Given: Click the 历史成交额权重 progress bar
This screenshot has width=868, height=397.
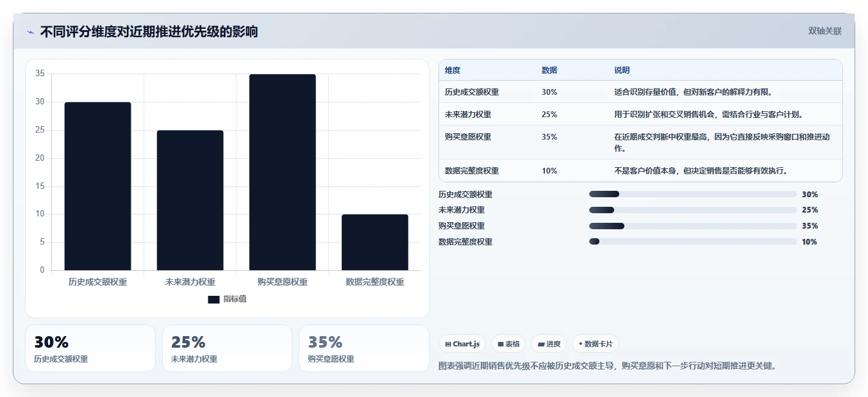Looking at the screenshot, I should [692, 194].
